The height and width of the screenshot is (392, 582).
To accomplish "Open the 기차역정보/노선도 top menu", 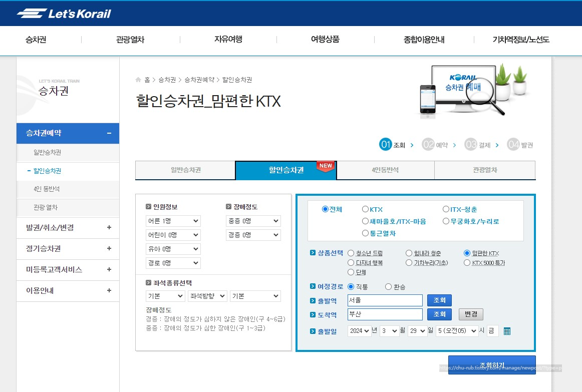I will pos(521,40).
